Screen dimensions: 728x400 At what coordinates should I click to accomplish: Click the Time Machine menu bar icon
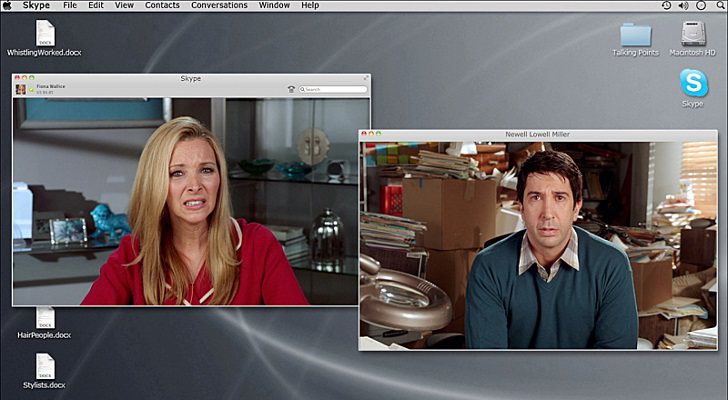coord(667,5)
